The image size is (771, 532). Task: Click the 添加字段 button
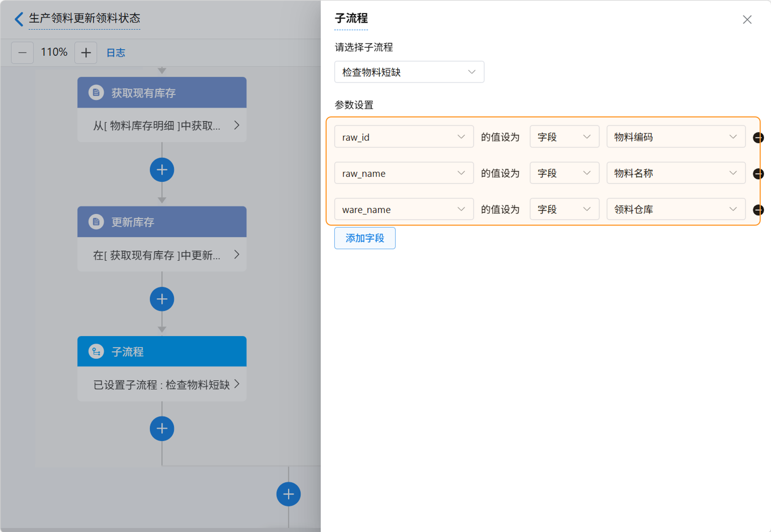(x=365, y=238)
